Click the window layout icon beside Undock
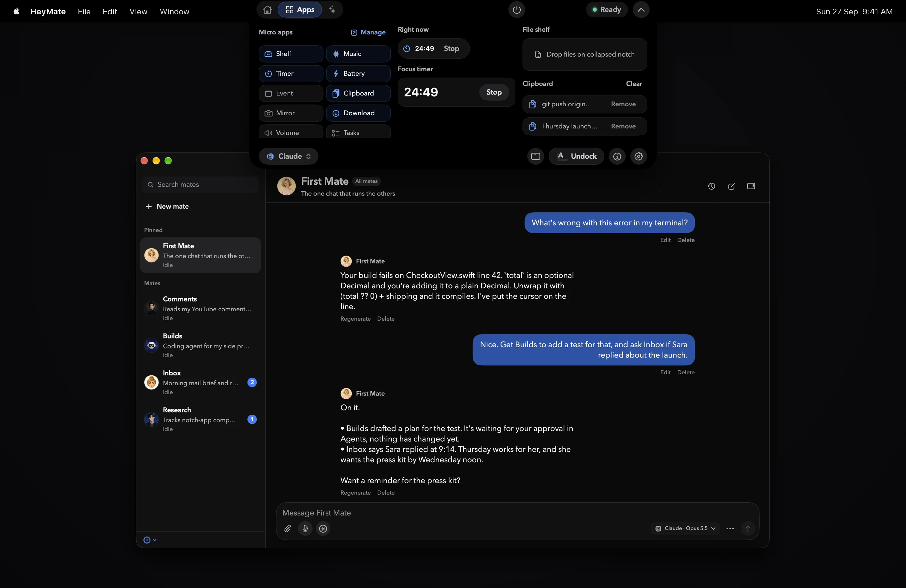The height and width of the screenshot is (588, 906). (x=536, y=156)
